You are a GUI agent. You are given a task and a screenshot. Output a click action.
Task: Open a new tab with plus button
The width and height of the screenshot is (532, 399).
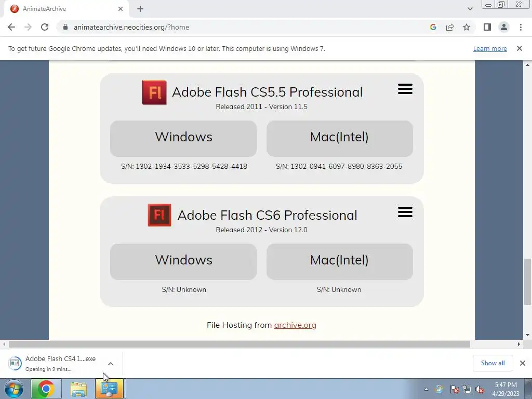[140, 9]
